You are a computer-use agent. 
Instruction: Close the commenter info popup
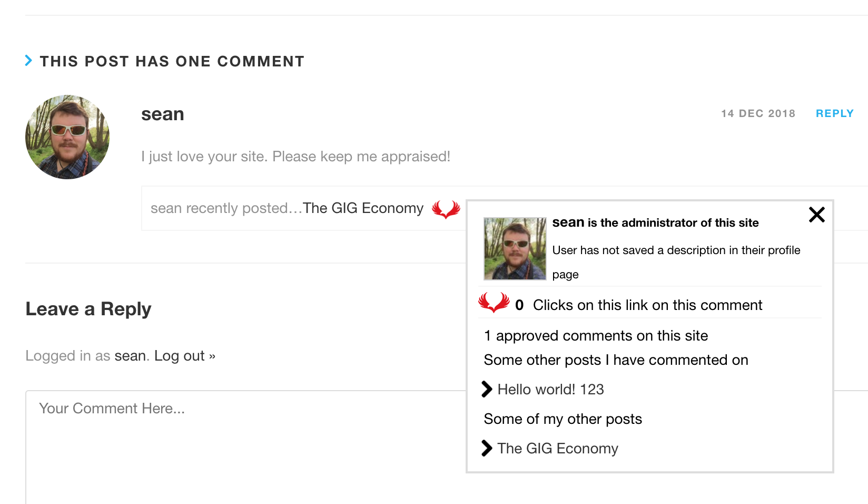[x=816, y=215]
